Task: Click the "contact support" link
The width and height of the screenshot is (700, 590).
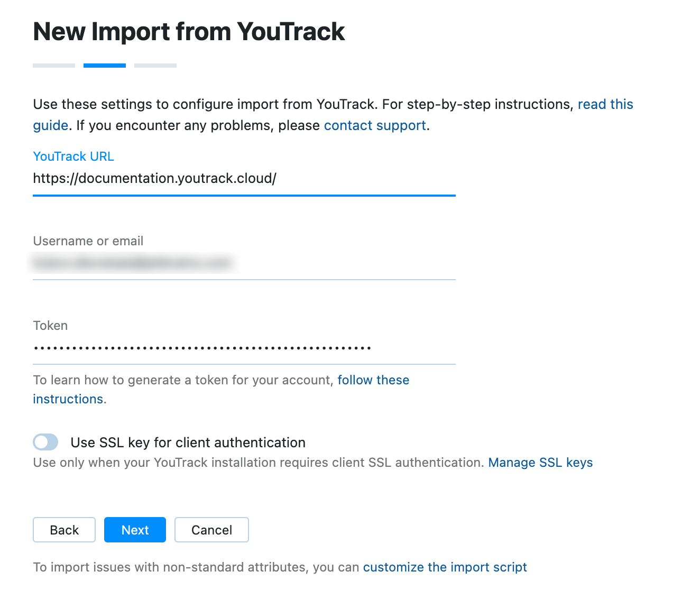Action: coord(375,125)
